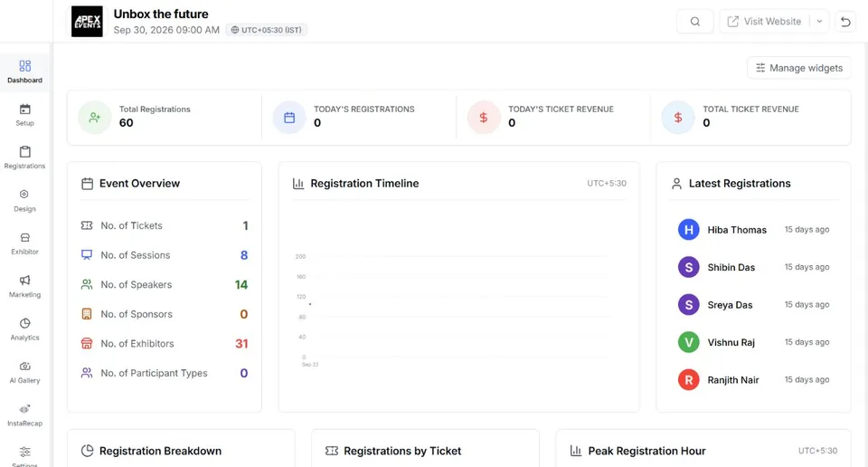Image resolution: width=868 pixels, height=467 pixels.
Task: Open Sreya Das registration entry
Action: click(x=753, y=305)
